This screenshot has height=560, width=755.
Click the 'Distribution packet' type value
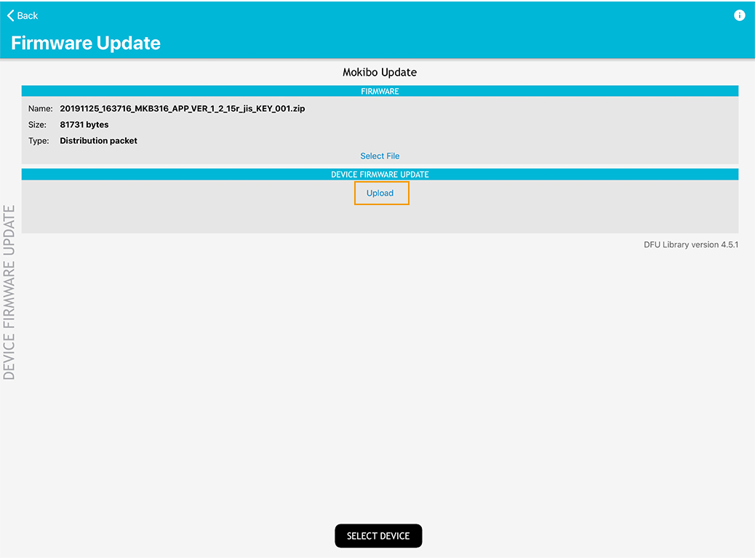pyautogui.click(x=98, y=140)
